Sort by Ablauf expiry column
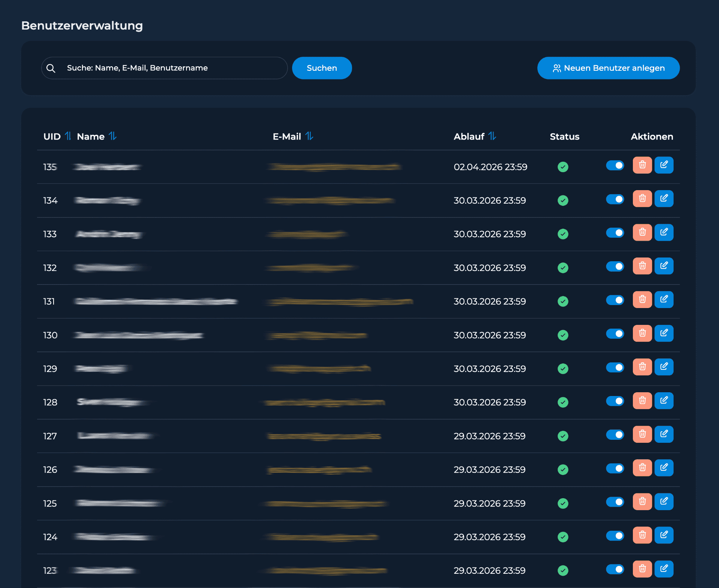This screenshot has width=719, height=588. [492, 136]
